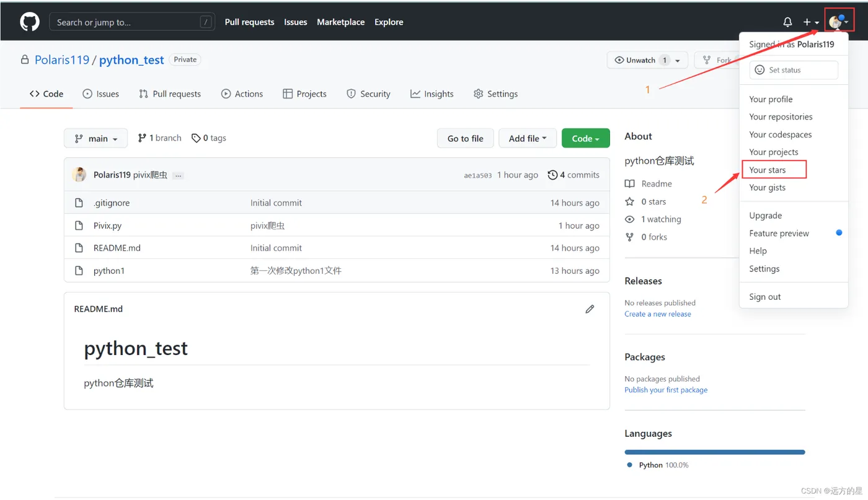Viewport: 868px width, 500px height.
Task: Open the python1 file
Action: [x=108, y=271]
